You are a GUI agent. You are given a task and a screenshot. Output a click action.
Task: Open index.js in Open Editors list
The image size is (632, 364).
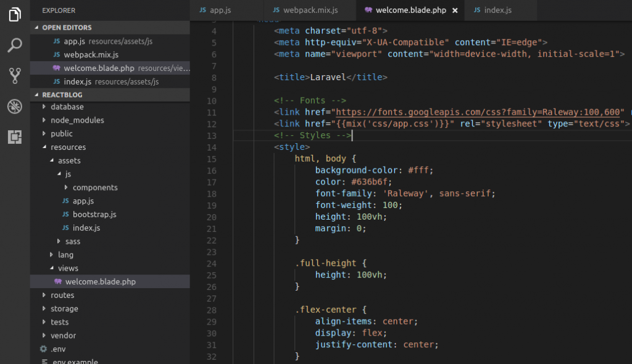coord(110,81)
